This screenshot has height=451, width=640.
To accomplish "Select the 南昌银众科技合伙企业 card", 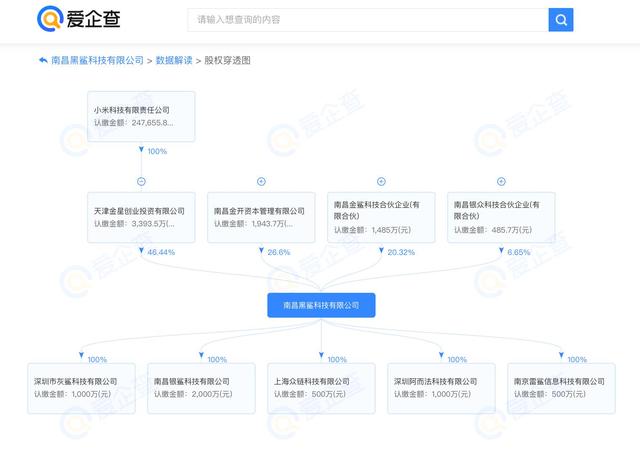I will click(x=501, y=218).
